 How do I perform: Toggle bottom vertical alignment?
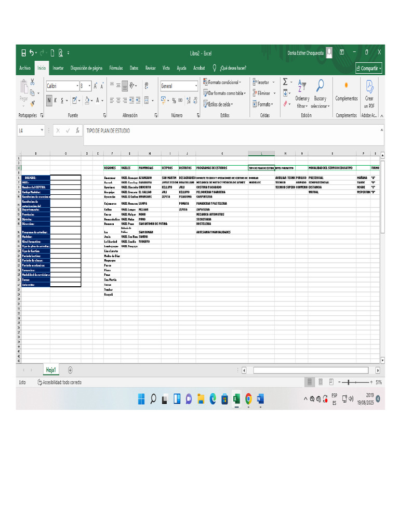tap(125, 86)
